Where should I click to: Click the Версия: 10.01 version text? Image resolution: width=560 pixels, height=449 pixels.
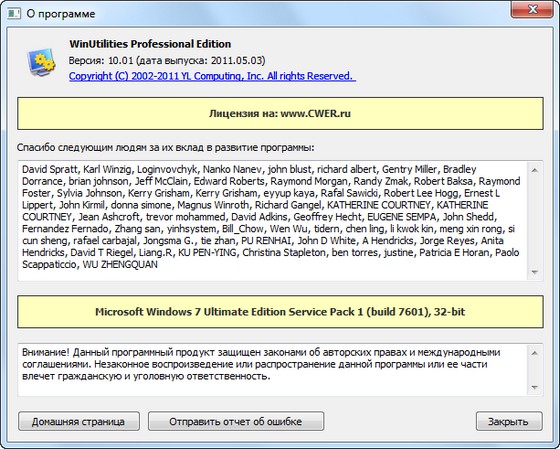point(167,60)
